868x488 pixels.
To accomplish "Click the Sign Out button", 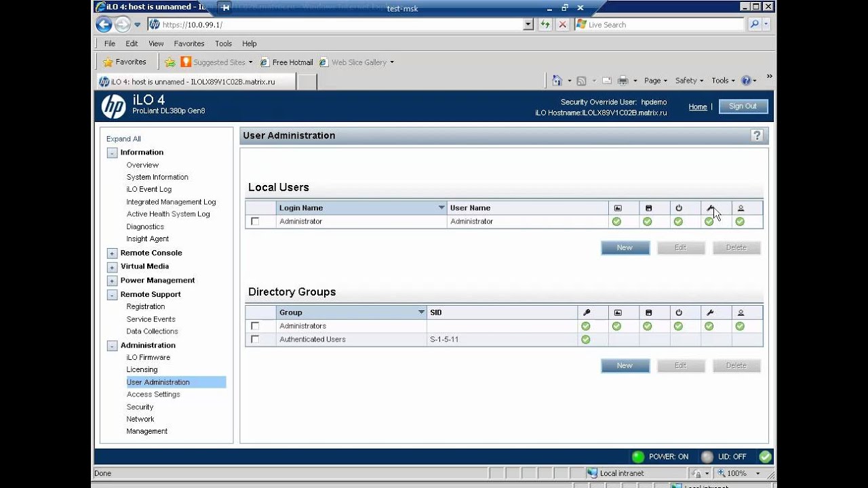I will [x=743, y=106].
